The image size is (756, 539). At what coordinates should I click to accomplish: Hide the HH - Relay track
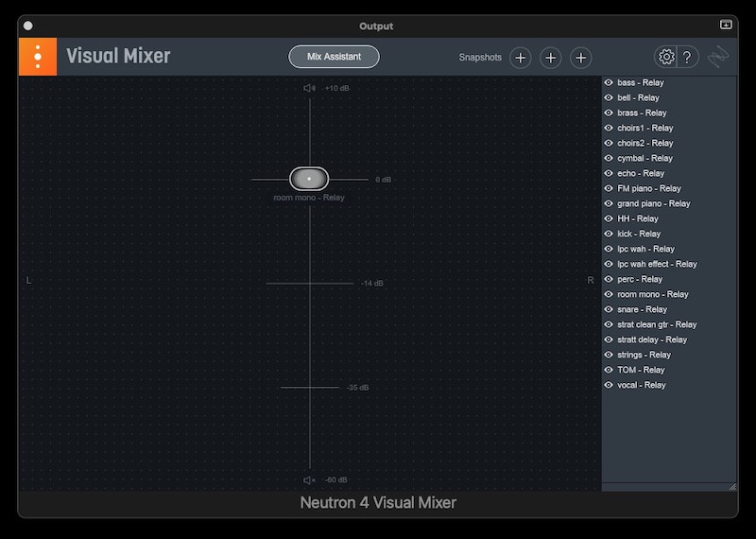point(609,218)
